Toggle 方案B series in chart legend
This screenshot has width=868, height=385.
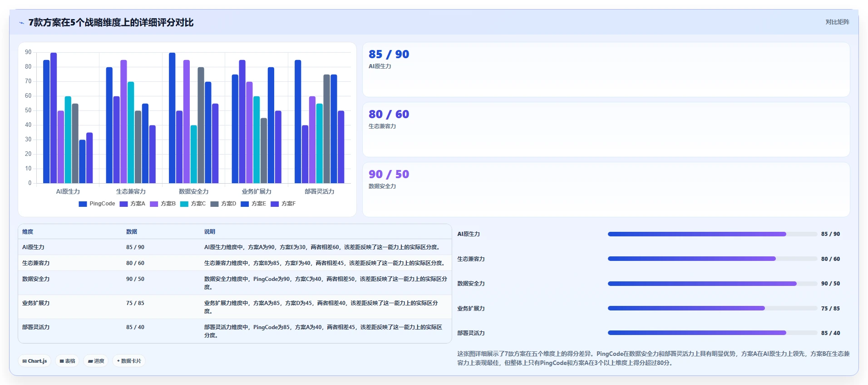(x=163, y=204)
